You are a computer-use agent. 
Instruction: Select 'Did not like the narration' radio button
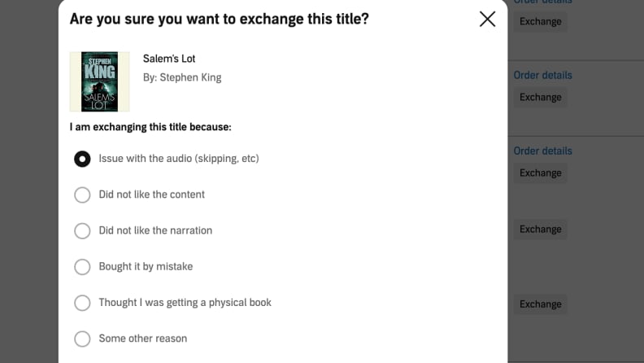click(x=82, y=230)
